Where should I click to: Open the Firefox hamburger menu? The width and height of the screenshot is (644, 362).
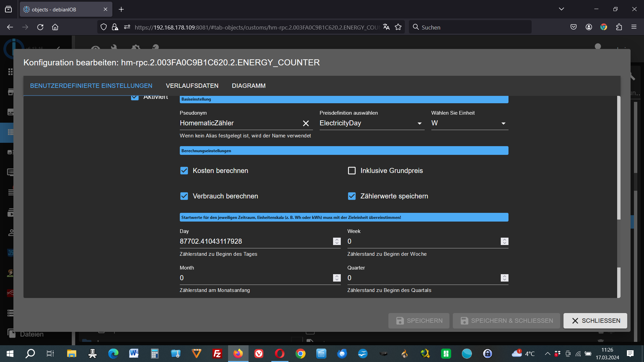click(x=634, y=27)
